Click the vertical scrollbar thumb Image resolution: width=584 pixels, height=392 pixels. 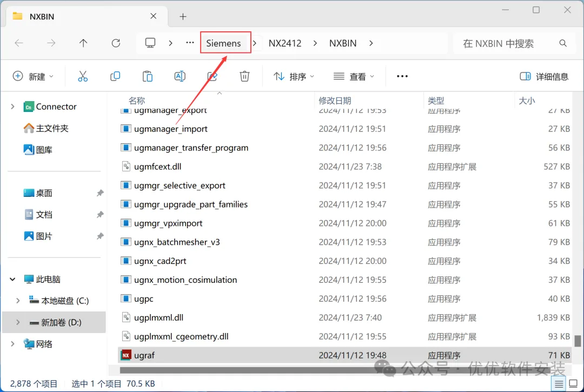click(578, 341)
